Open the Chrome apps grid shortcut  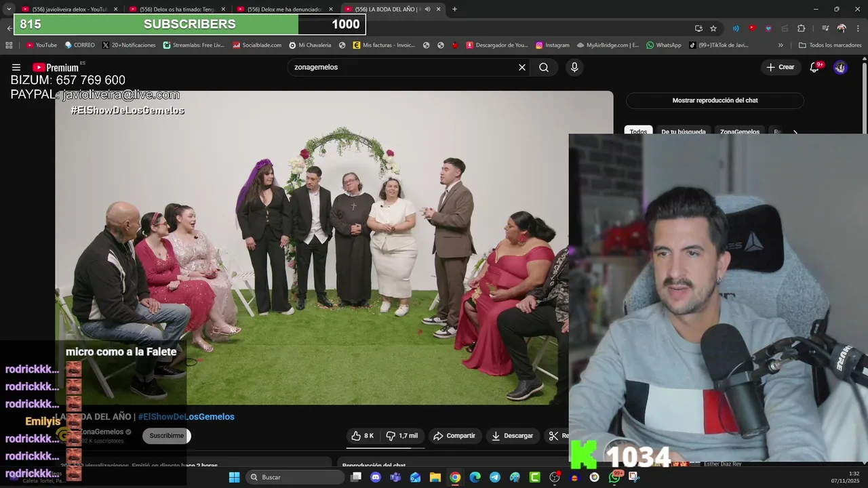(x=9, y=45)
